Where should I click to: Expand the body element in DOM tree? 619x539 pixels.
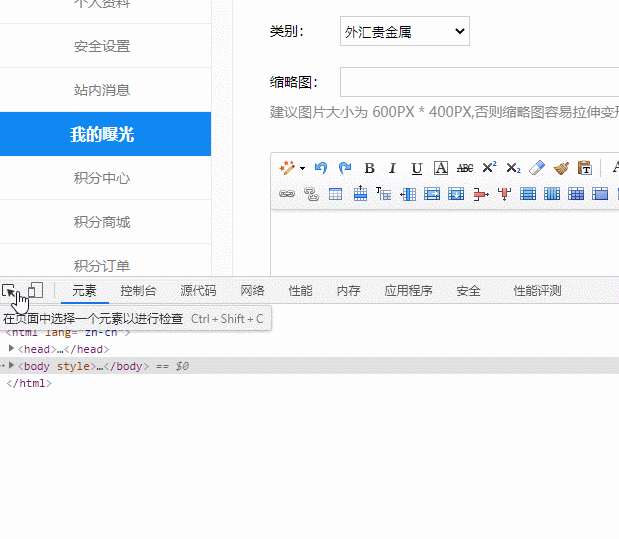(x=12, y=366)
